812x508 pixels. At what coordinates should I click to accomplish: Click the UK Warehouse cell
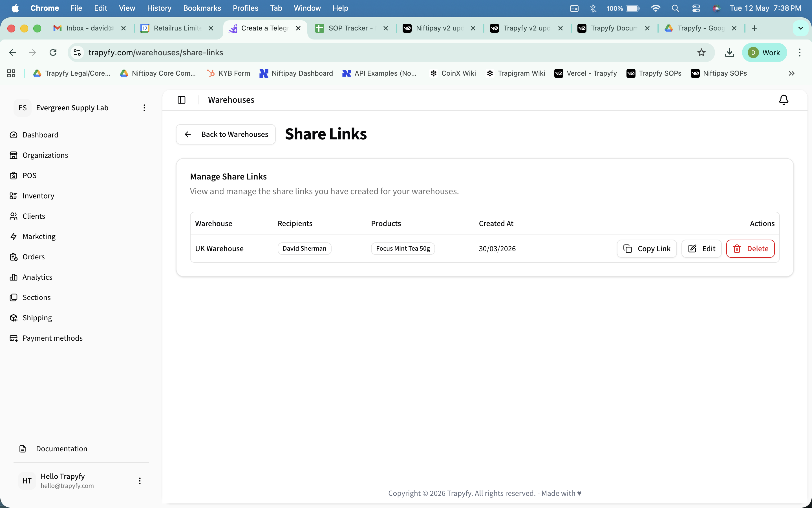click(x=219, y=249)
